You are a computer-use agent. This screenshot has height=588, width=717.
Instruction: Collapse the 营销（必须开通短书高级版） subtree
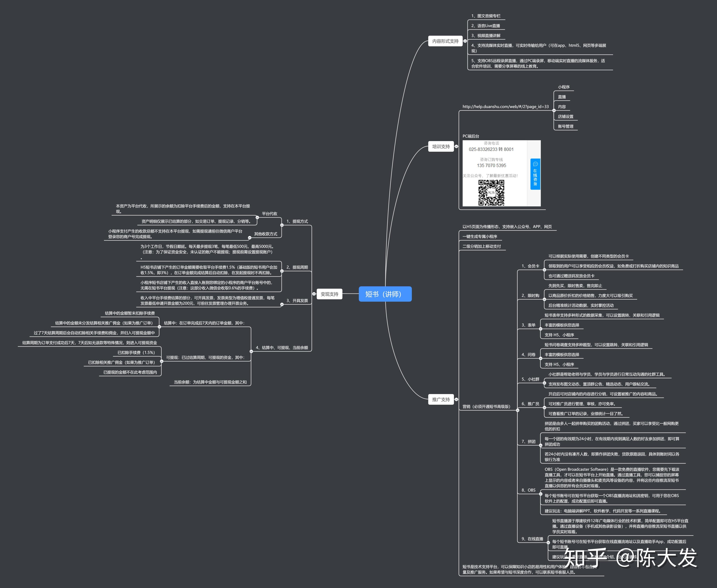[x=517, y=410]
